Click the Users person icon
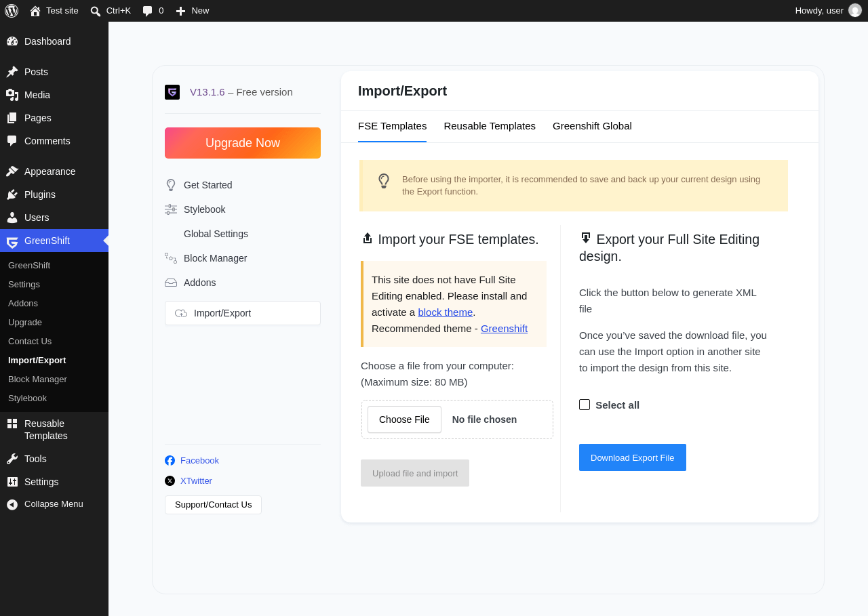The image size is (868, 616). click(12, 218)
